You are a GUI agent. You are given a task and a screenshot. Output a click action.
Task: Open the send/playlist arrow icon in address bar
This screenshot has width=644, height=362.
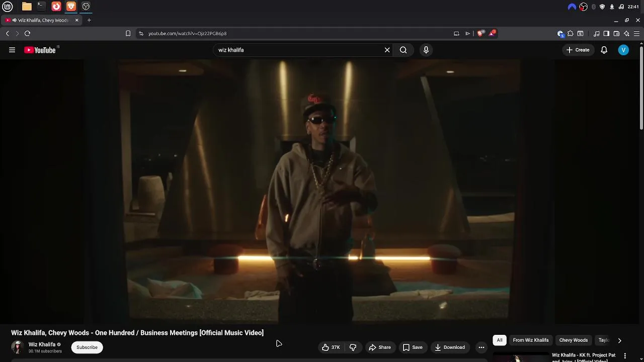click(467, 33)
